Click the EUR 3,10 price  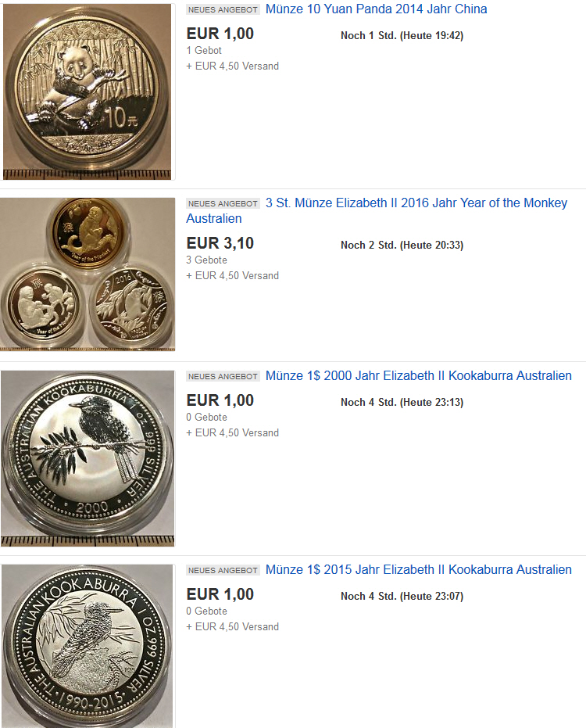pyautogui.click(x=220, y=243)
